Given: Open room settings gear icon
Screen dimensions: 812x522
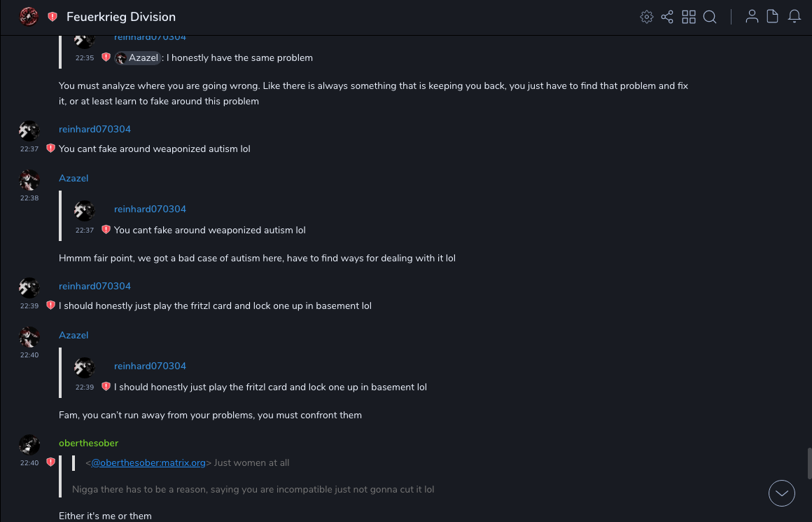Looking at the screenshot, I should [646, 17].
